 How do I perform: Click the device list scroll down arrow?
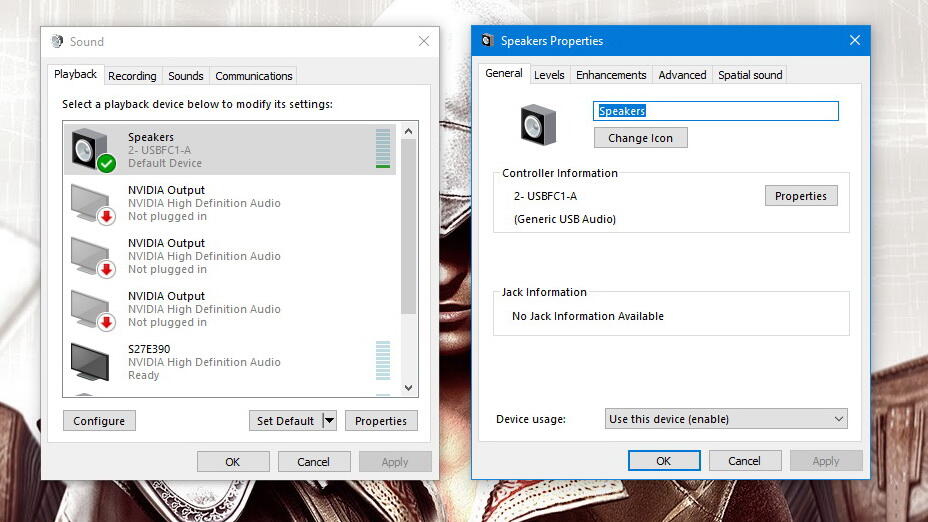[408, 388]
